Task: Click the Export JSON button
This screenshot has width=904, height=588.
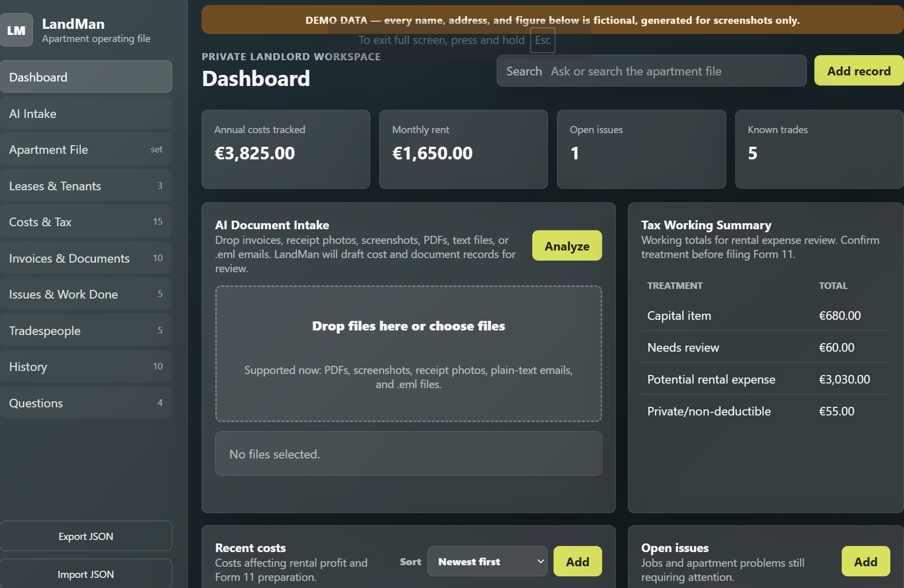Action: [86, 536]
